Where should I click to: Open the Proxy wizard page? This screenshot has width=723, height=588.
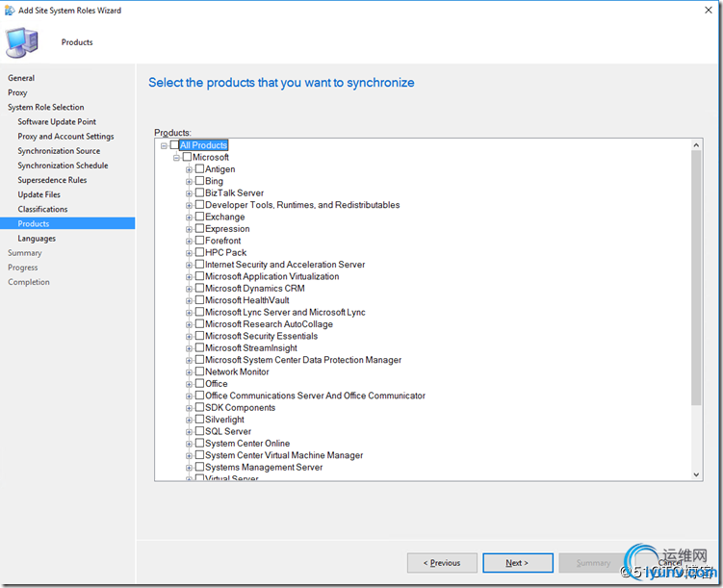(17, 92)
